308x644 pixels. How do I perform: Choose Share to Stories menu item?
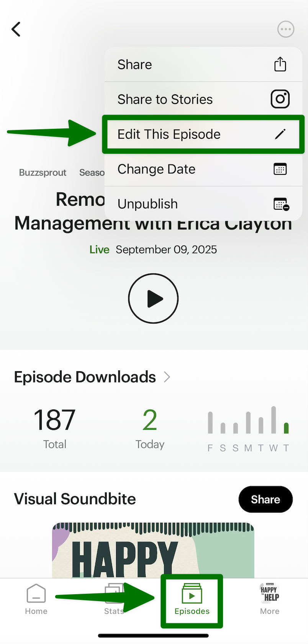tap(165, 99)
